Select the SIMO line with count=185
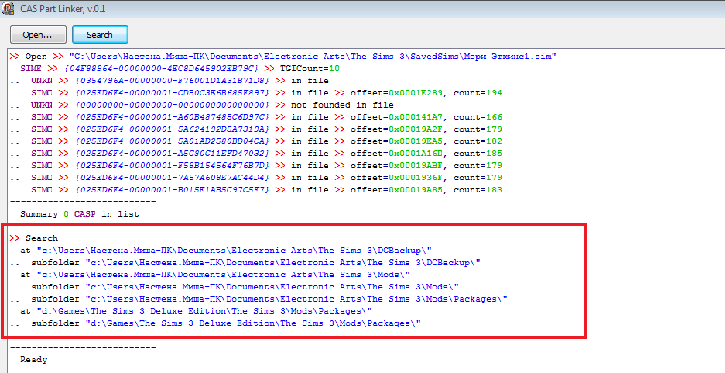This screenshot has height=373, width=725. [256, 153]
